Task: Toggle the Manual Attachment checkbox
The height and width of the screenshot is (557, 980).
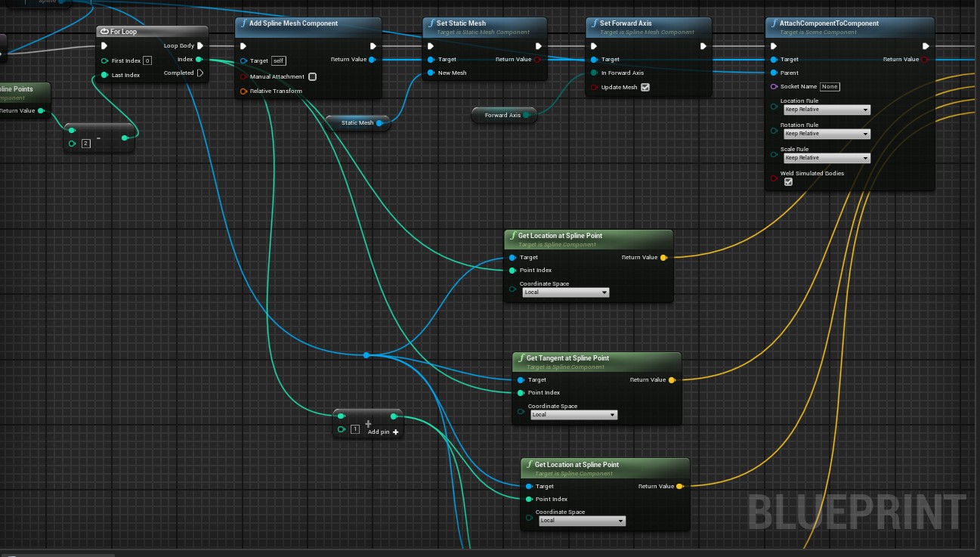Action: 312,76
